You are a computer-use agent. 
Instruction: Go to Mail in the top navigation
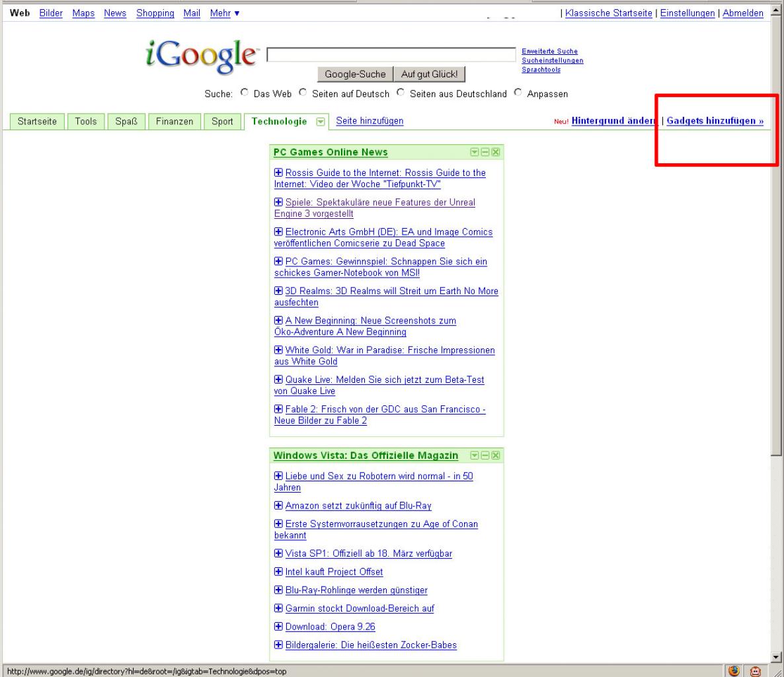[192, 13]
